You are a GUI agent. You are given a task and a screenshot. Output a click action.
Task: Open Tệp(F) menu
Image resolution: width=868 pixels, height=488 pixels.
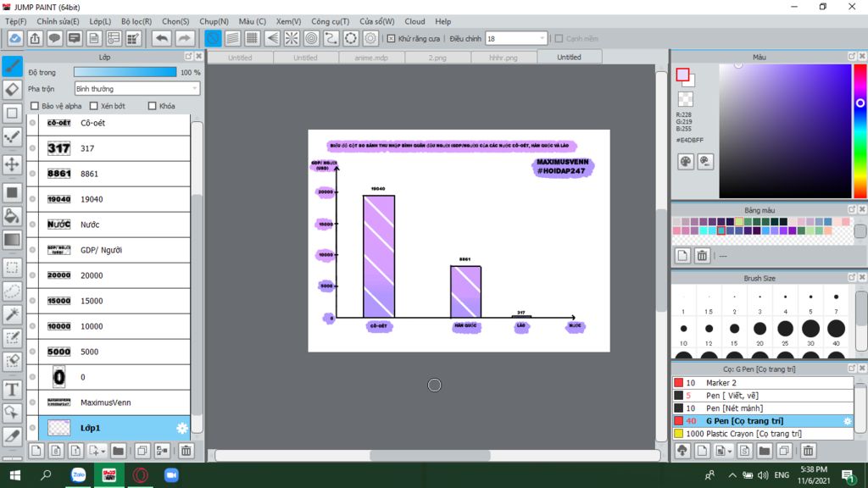coord(15,21)
